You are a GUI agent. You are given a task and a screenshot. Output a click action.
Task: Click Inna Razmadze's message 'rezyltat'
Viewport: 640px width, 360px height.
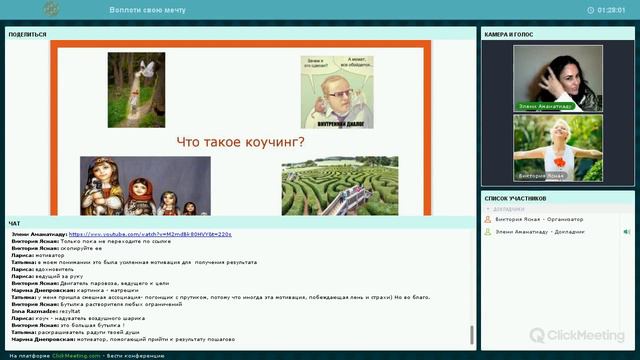click(70, 311)
